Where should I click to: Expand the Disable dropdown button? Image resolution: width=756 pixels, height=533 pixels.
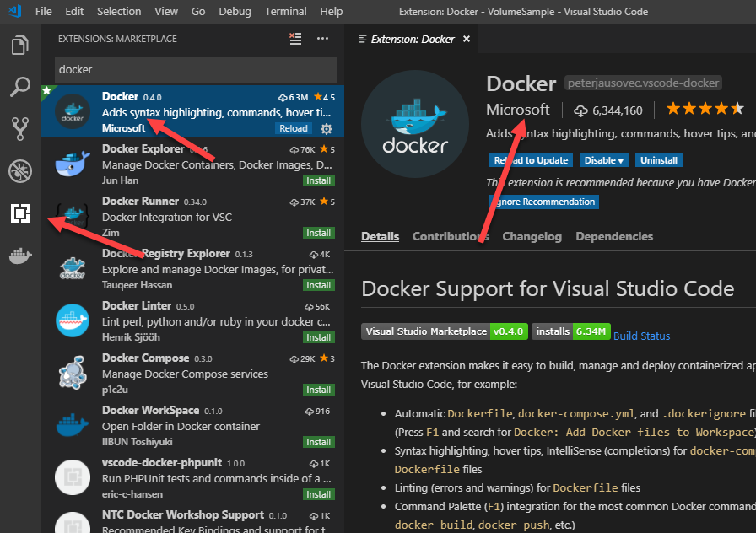tap(604, 160)
